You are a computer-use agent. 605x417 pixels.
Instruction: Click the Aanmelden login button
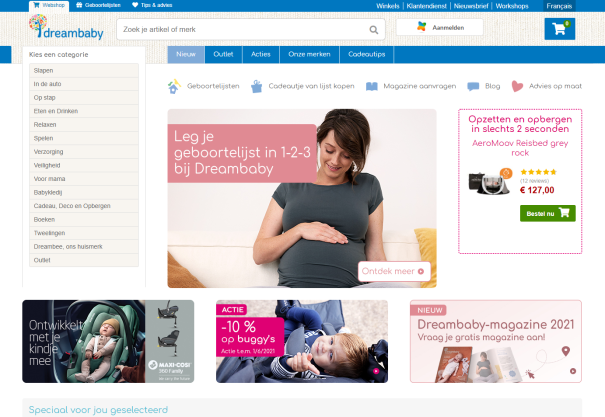click(439, 27)
